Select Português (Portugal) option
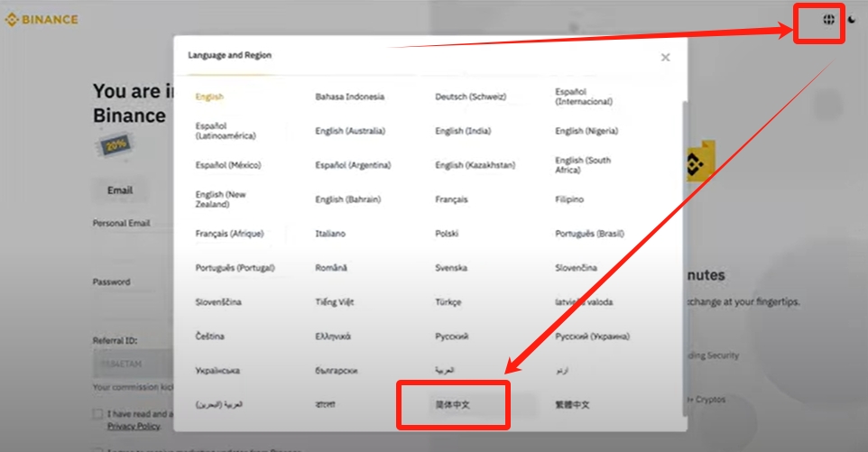This screenshot has width=868, height=452. pyautogui.click(x=235, y=268)
